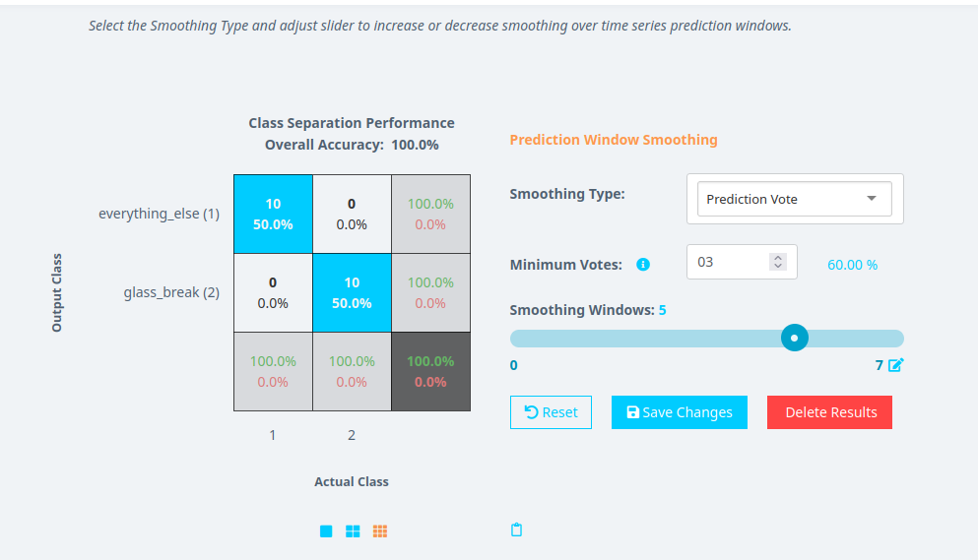Click the glass_break true positive cell
This screenshot has width=978, height=560.
tap(352, 292)
